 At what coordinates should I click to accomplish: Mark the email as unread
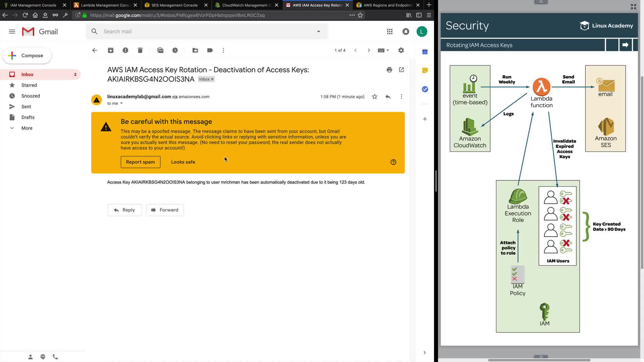160,50
